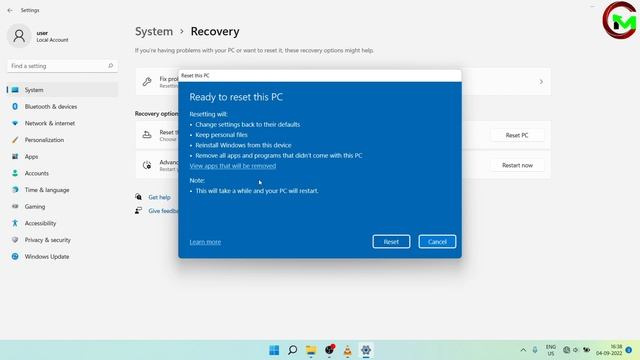This screenshot has width=640, height=360.
Task: Click the wrench icon in Fix problems row
Action: (x=147, y=82)
